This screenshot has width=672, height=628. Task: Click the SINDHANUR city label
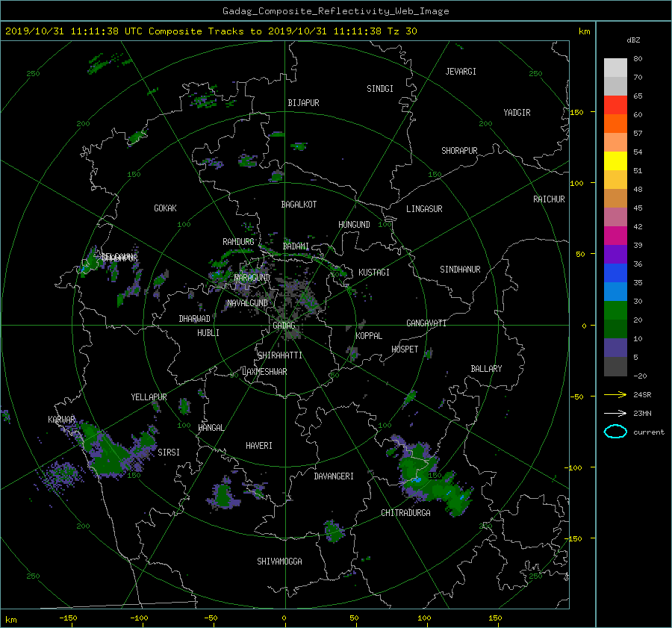(460, 270)
